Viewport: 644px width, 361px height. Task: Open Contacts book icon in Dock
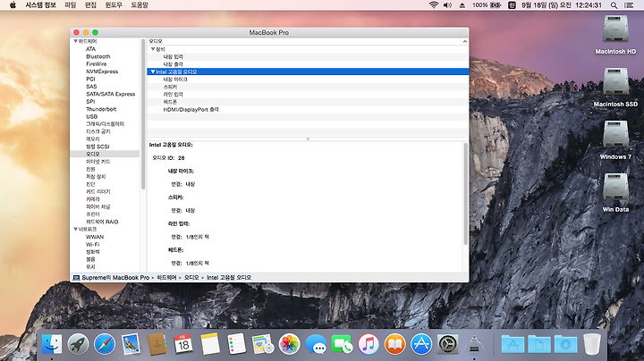[x=157, y=344]
